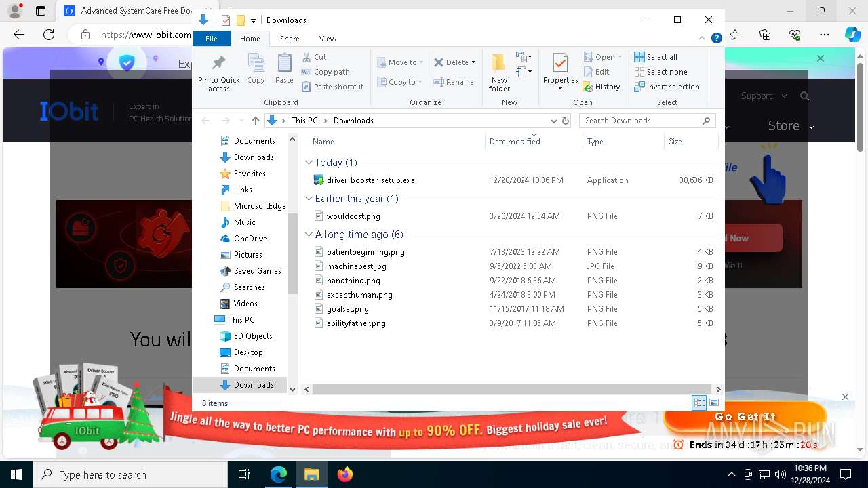
Task: Click the Cut scissors button
Action: [314, 57]
